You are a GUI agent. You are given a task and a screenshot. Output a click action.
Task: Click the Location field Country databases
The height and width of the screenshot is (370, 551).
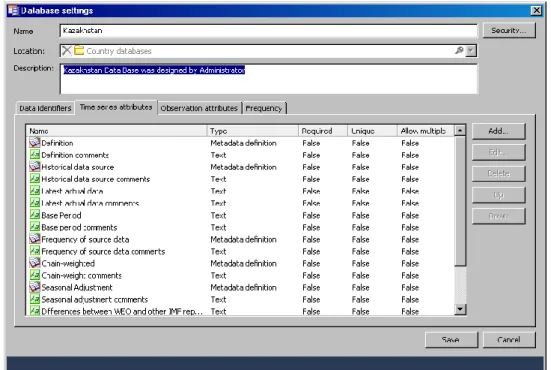point(268,51)
